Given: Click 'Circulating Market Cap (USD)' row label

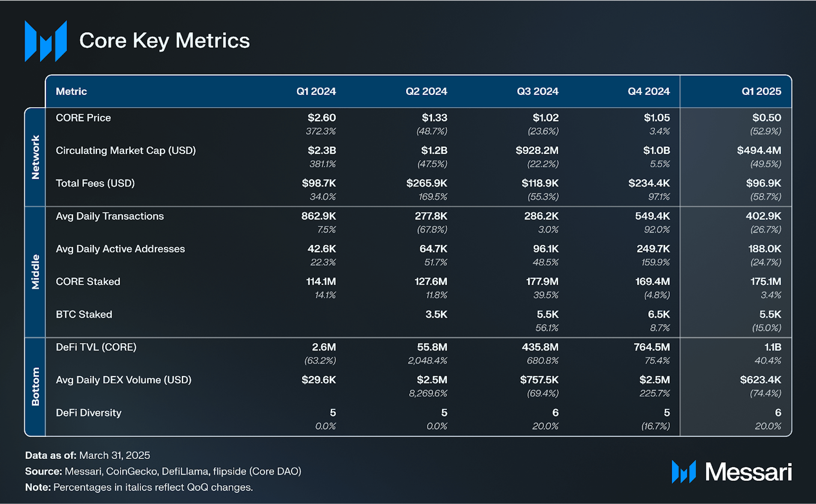Looking at the screenshot, I should (x=126, y=151).
